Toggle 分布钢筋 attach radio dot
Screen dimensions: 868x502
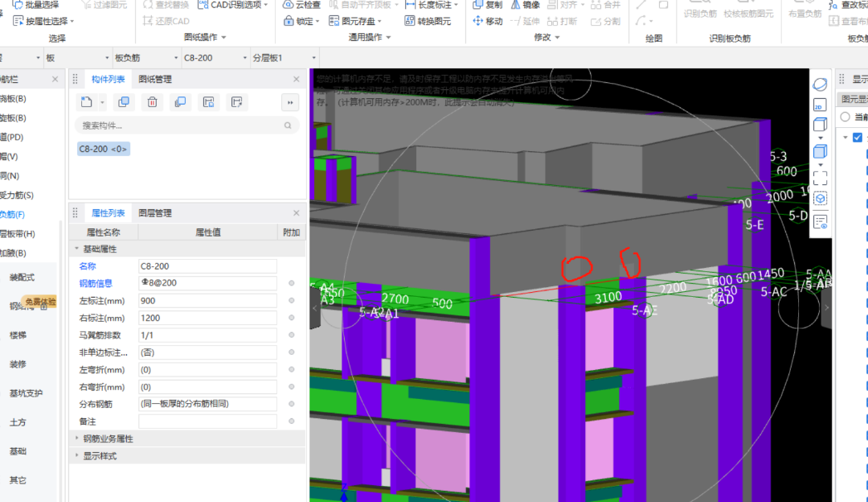coord(291,404)
